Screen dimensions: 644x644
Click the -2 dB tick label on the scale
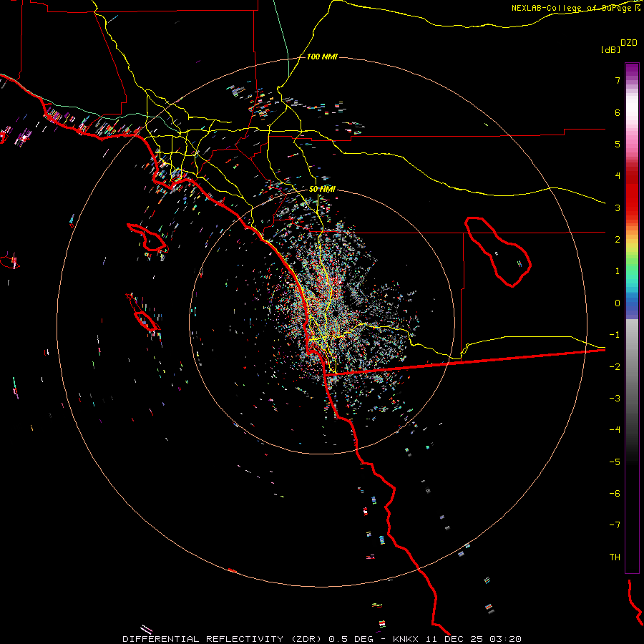615,367
